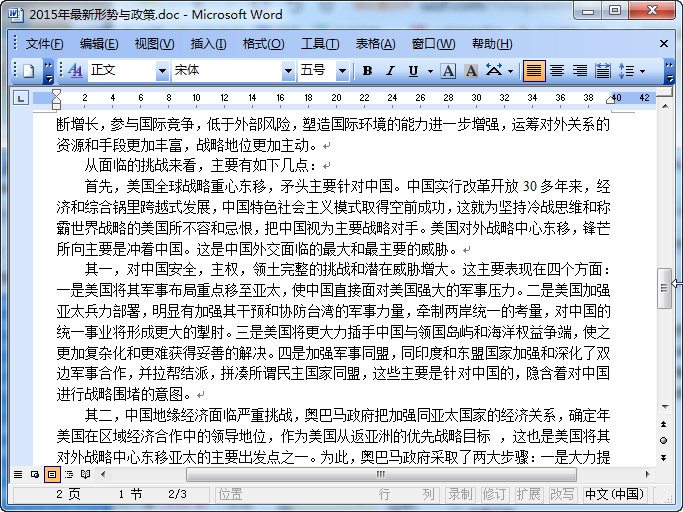Select Align Right
This screenshot has height=512, width=683.
pos(580,71)
